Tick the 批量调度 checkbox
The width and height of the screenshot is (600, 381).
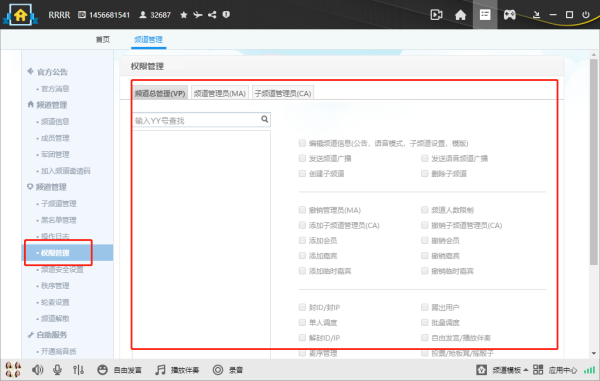(x=424, y=322)
